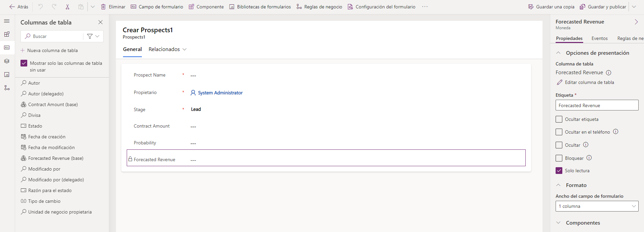Check Ocultar en el teléfono

(x=559, y=132)
